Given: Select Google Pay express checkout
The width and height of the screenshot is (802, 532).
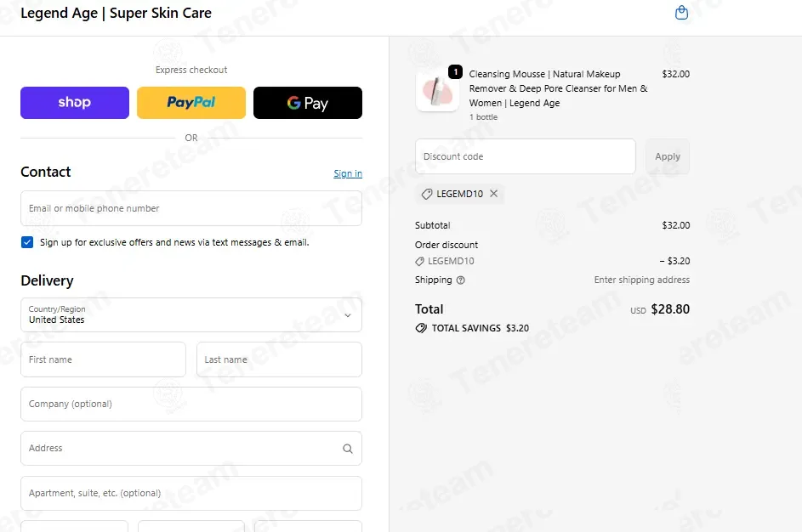Looking at the screenshot, I should coord(308,103).
